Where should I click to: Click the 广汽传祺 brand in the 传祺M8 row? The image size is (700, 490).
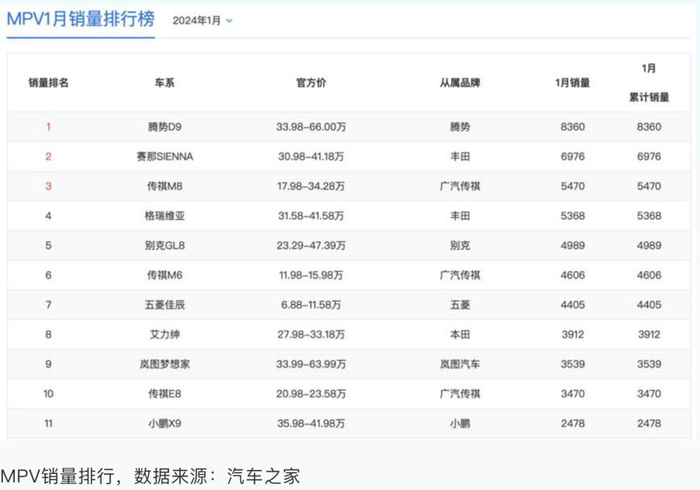[x=460, y=186]
